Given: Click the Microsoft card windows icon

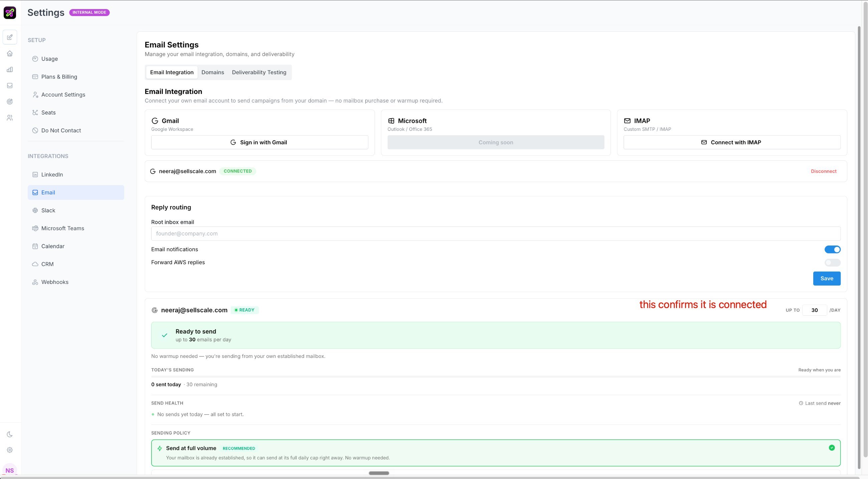Looking at the screenshot, I should (391, 121).
